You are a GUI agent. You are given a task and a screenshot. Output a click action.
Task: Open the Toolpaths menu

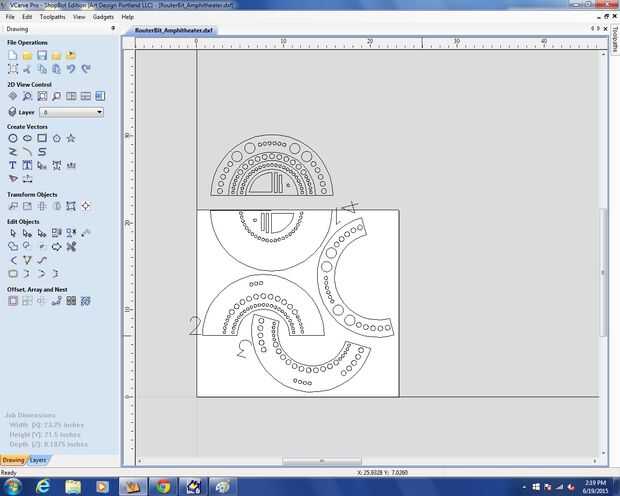[x=53, y=17]
